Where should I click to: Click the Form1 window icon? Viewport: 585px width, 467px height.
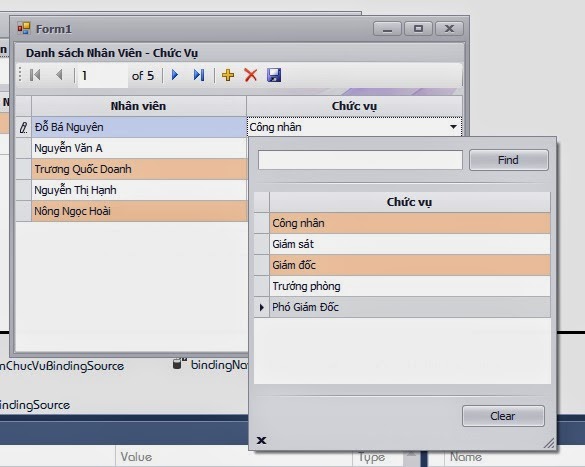[24, 29]
